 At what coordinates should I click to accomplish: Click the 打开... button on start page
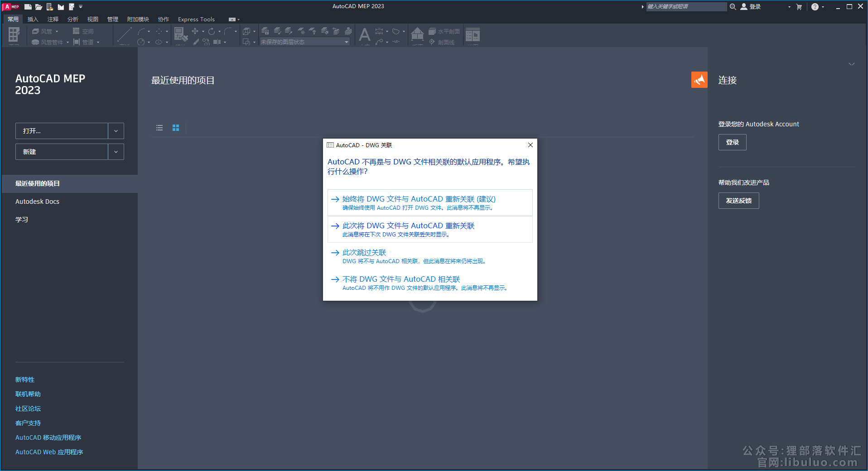(x=62, y=131)
